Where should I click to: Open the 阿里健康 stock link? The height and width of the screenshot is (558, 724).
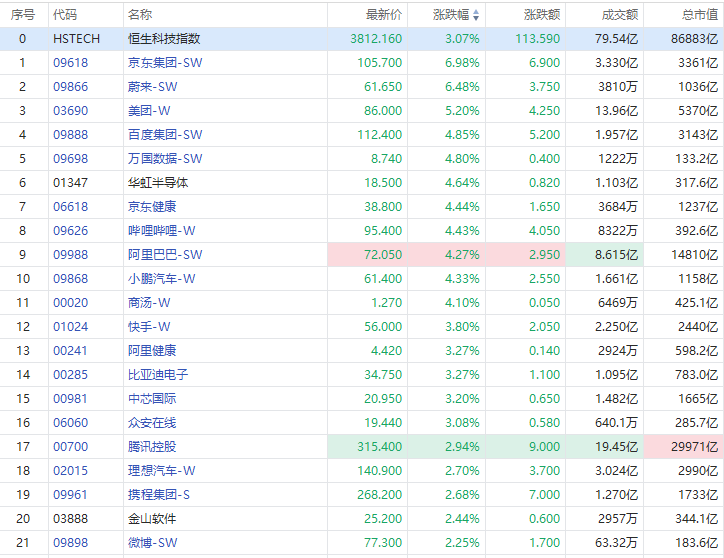[x=152, y=351]
